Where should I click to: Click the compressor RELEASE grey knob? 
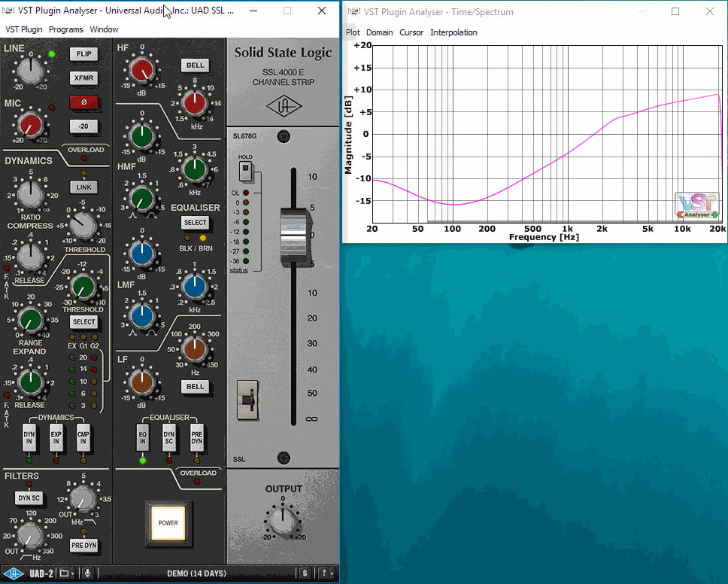(31, 257)
